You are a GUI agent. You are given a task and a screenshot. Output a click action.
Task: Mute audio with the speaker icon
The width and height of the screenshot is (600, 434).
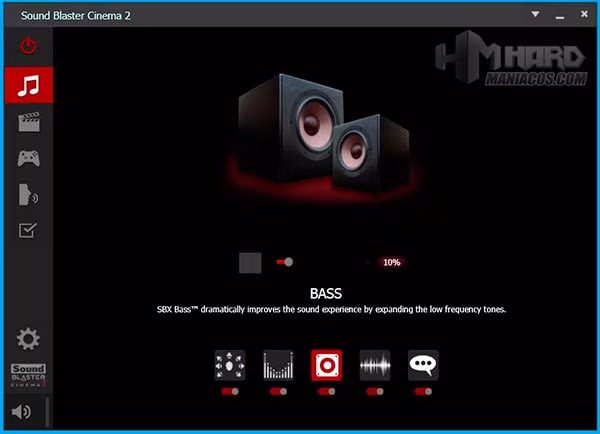coord(21,412)
